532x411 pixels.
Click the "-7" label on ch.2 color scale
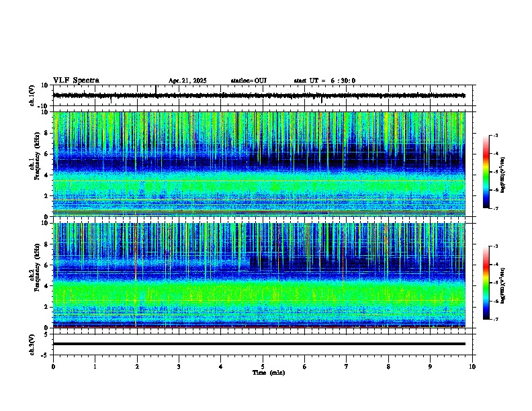point(496,319)
